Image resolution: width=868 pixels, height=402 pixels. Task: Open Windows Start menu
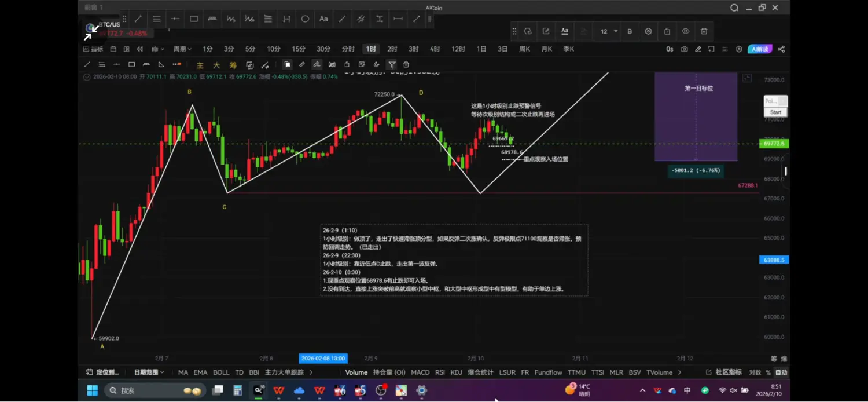[x=93, y=390]
